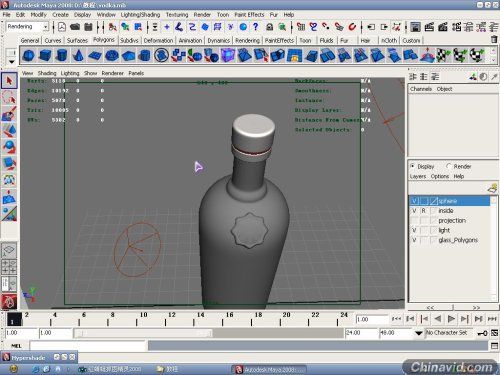Open Autodesk Maya 2008 taskbar button
This screenshot has width=500, height=375.
[269, 369]
